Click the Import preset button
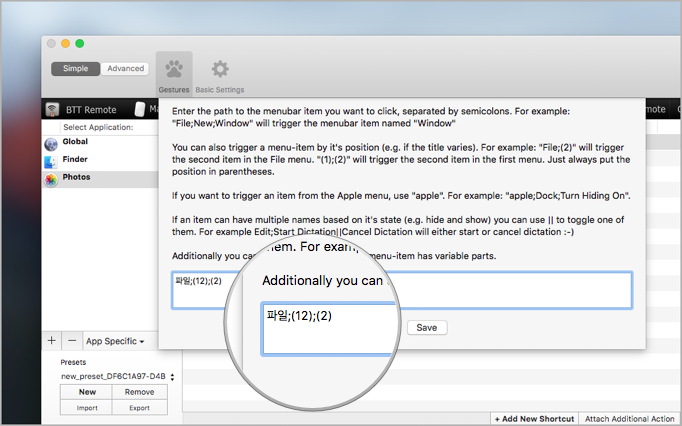This screenshot has width=682, height=426. point(87,408)
